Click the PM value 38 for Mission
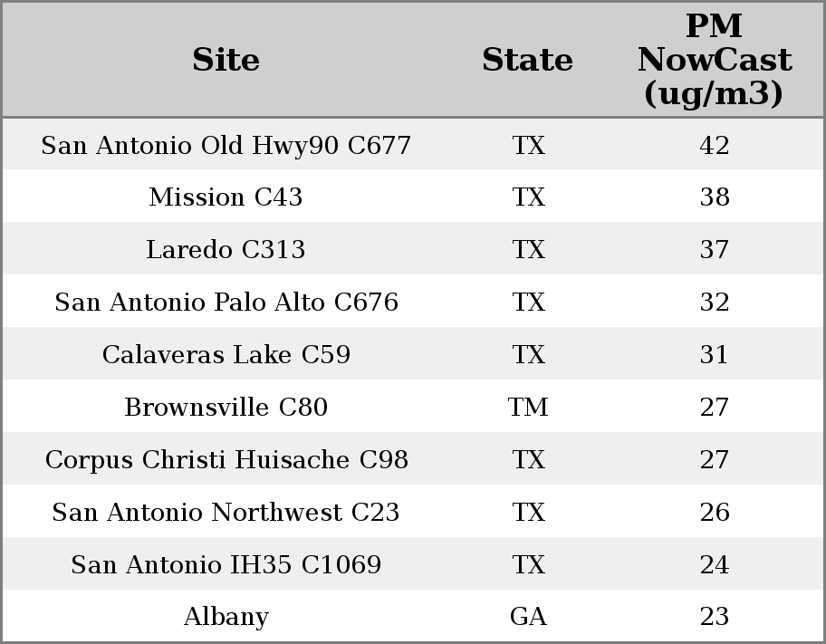 (x=715, y=197)
